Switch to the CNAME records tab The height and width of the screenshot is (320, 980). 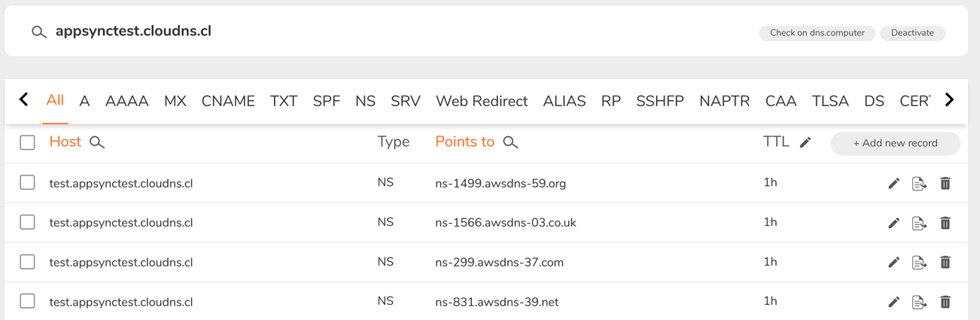[228, 101]
